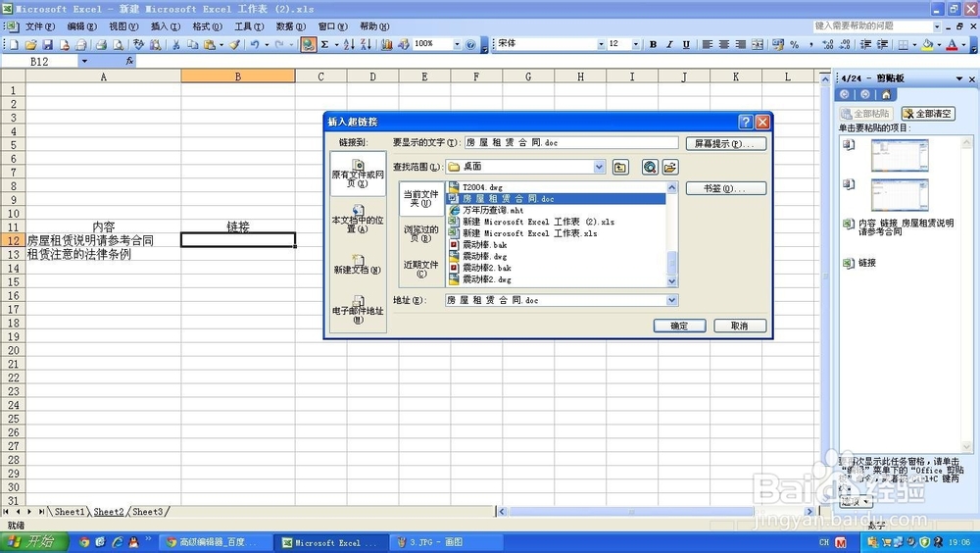Open the Name Box dropdown arrow

coord(84,62)
